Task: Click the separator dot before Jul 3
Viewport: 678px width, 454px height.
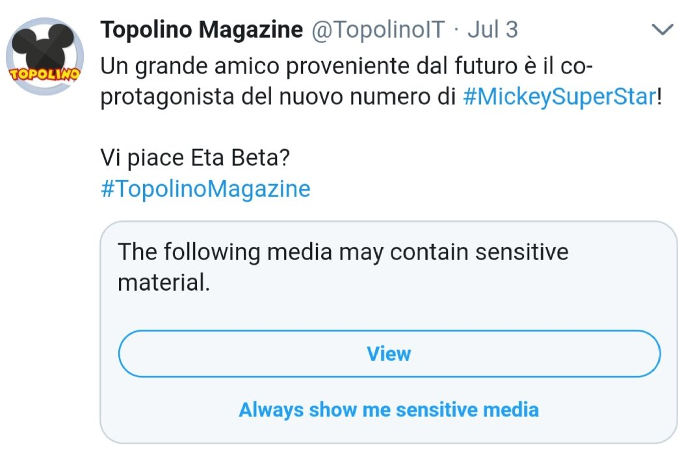Action: pyautogui.click(x=456, y=30)
